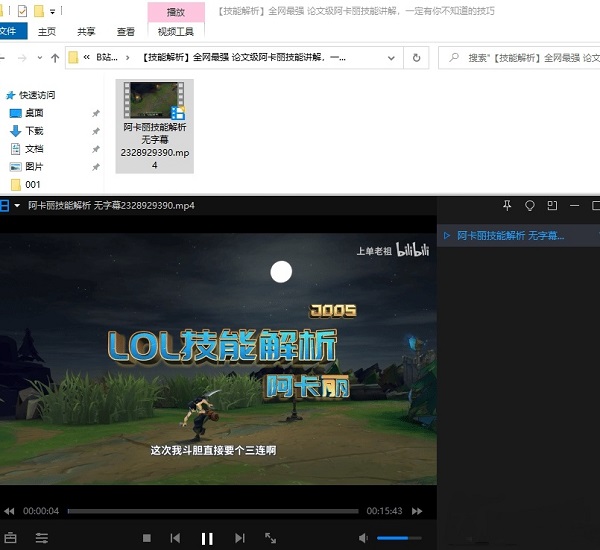Adjust the player volume slider
The width and height of the screenshot is (600, 550).
click(x=399, y=538)
